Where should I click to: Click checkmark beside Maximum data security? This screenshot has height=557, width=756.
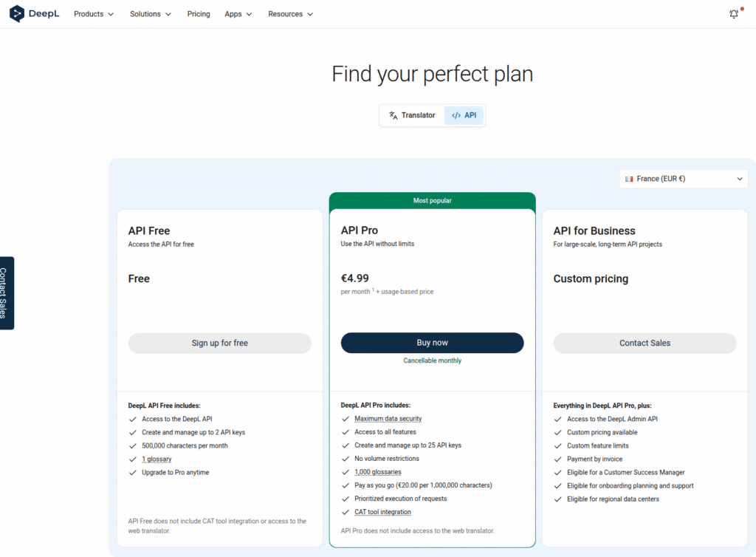coord(345,419)
